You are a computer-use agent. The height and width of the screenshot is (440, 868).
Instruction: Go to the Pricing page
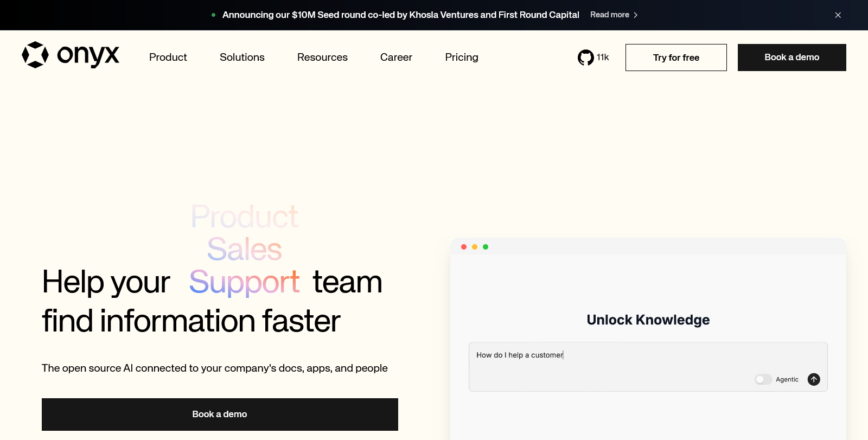coord(462,57)
